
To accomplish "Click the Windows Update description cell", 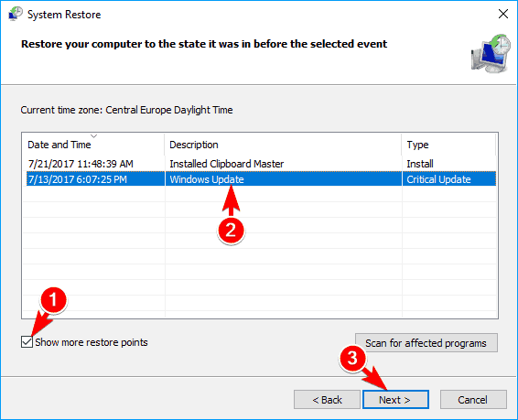I will [283, 179].
